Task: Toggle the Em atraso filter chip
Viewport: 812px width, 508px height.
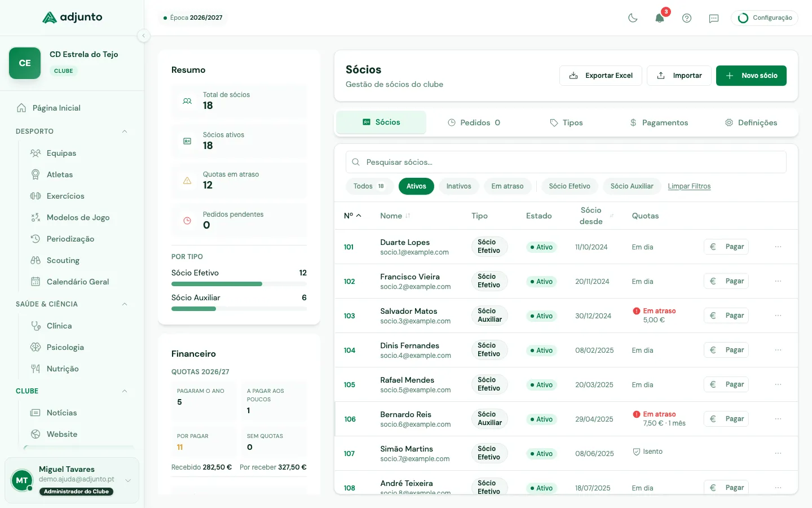Action: [x=507, y=186]
